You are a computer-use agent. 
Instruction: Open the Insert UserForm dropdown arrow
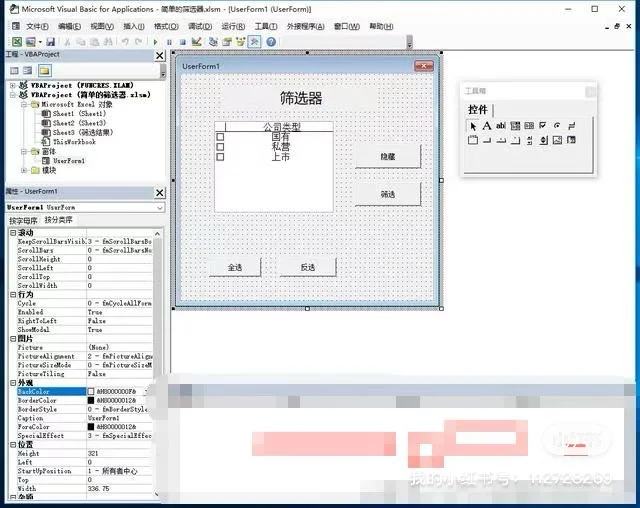pyautogui.click(x=40, y=42)
